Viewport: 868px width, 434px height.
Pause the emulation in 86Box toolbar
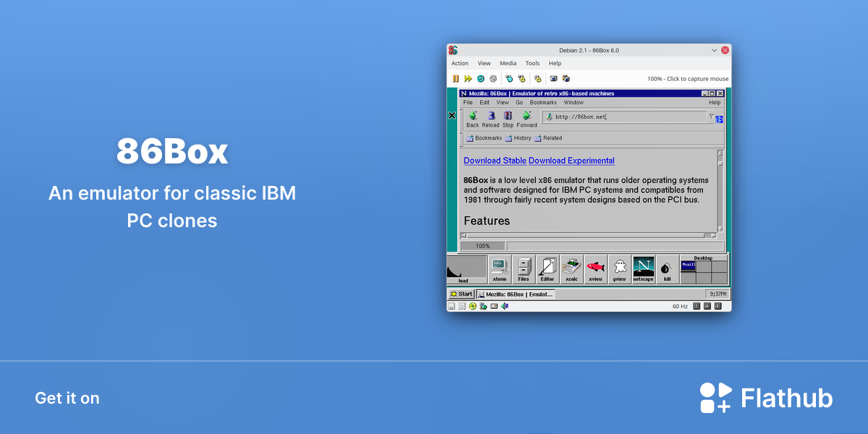coord(456,78)
